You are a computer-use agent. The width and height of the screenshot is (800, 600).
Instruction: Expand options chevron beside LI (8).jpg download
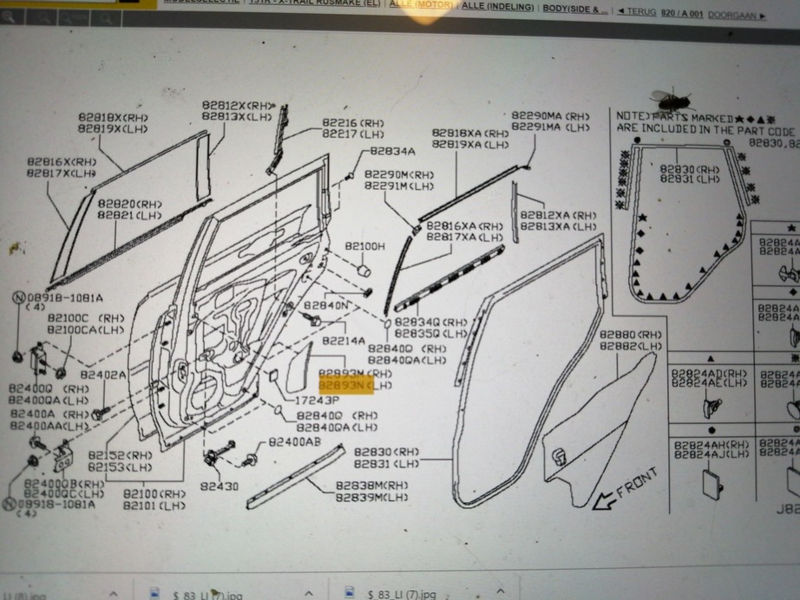(113, 594)
